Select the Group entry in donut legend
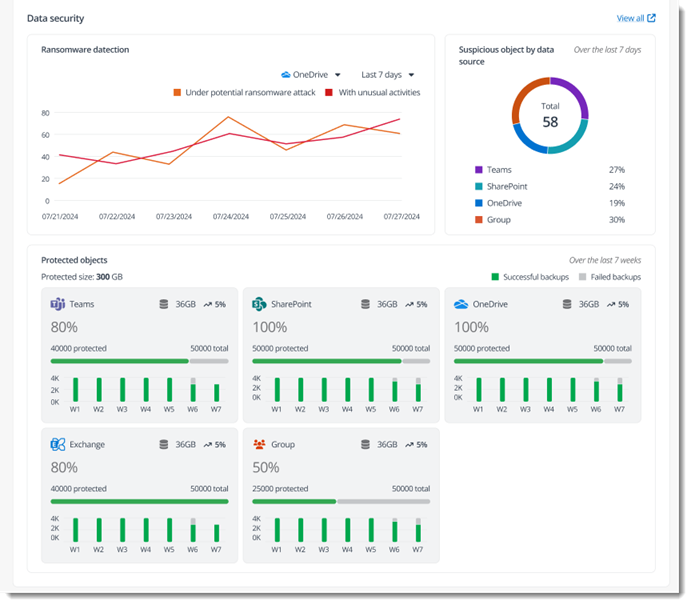The width and height of the screenshot is (691, 605). pos(497,219)
